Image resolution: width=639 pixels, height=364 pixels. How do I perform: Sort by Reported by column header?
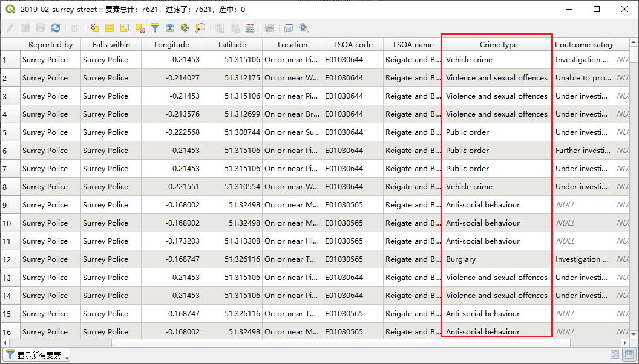[51, 44]
